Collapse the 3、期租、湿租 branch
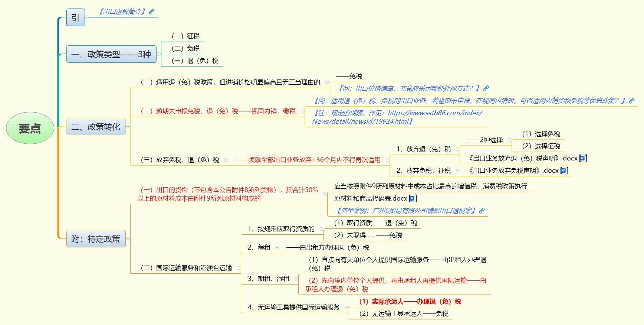 pos(296,279)
